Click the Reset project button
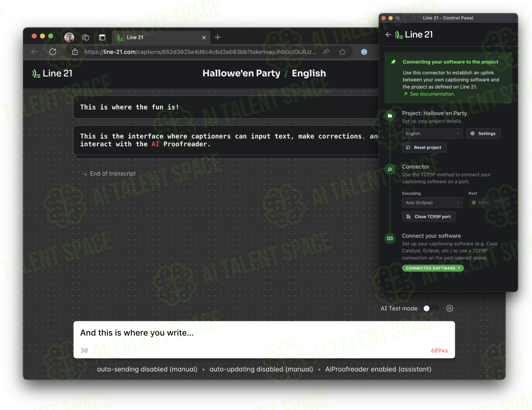This screenshot has width=532, height=410. (424, 148)
